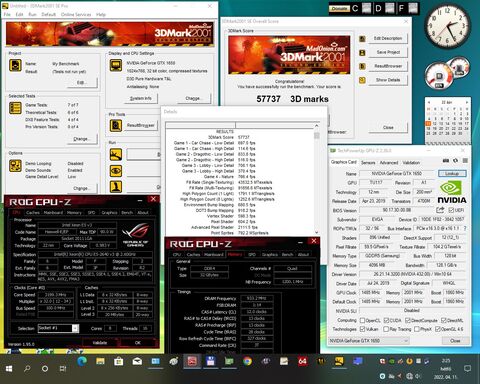
Task: Click the GPU-Z Name field NVIDIA GeForce GTX 1650
Action: 396,173
